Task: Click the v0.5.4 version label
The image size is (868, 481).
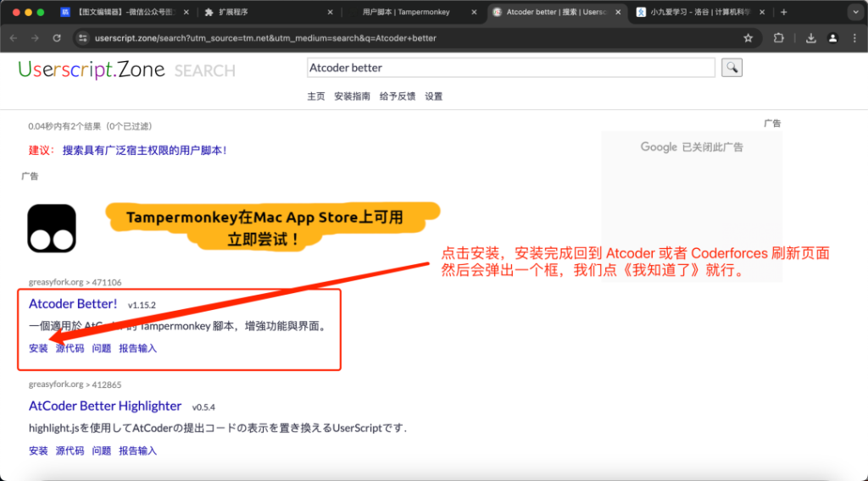Action: coord(203,407)
